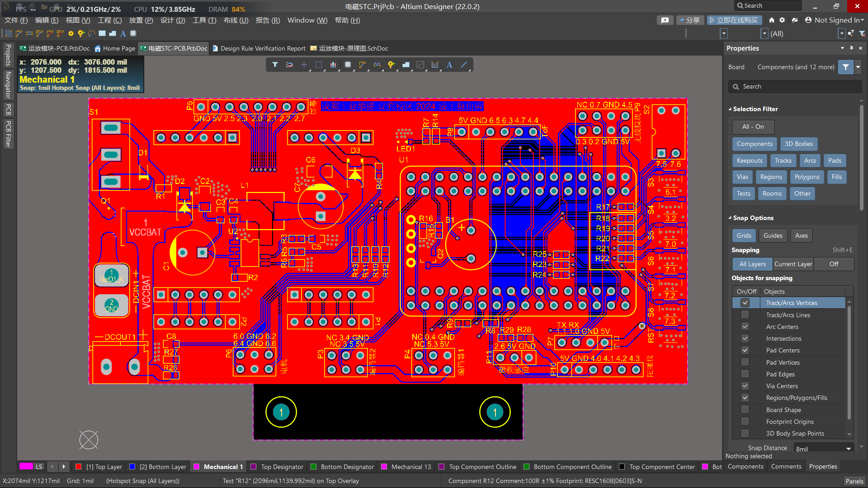Image resolution: width=868 pixels, height=488 pixels.
Task: Click the Top Layer red color swatch
Action: tap(79, 467)
